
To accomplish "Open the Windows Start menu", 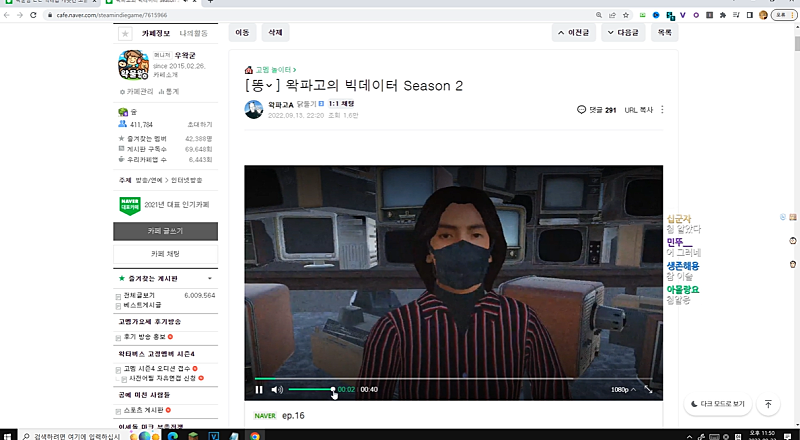I will (x=7, y=436).
